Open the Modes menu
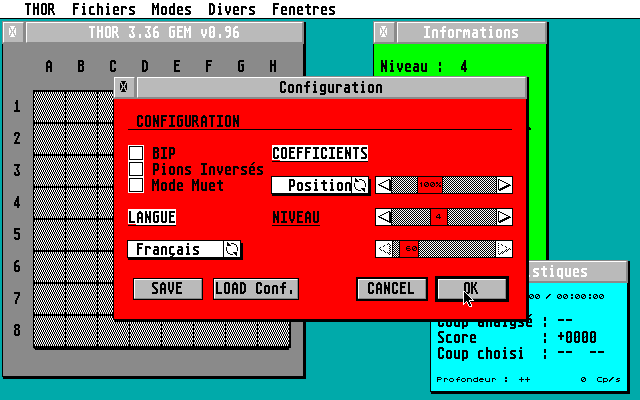This screenshot has height=400, width=640. pos(171,9)
